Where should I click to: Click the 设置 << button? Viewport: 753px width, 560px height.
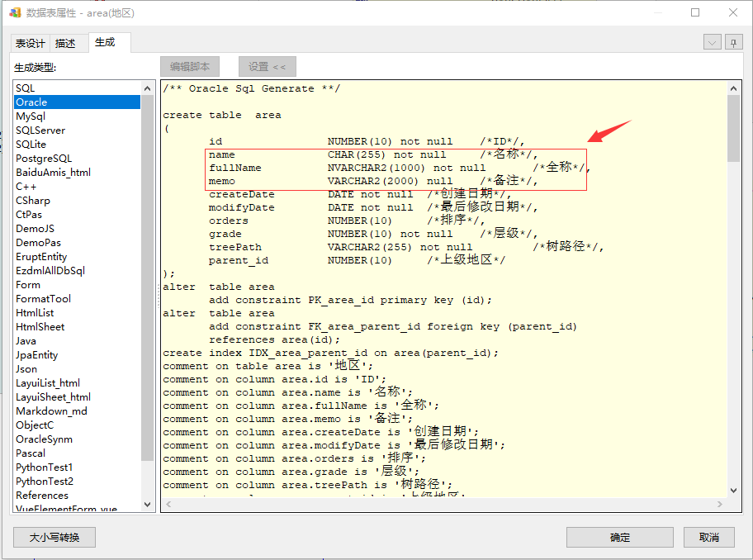tap(267, 66)
